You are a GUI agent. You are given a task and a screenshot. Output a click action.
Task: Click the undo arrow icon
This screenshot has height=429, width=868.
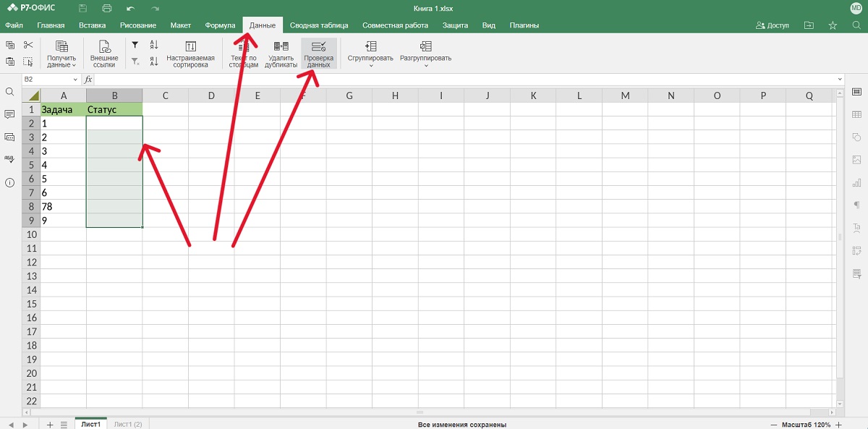point(130,8)
